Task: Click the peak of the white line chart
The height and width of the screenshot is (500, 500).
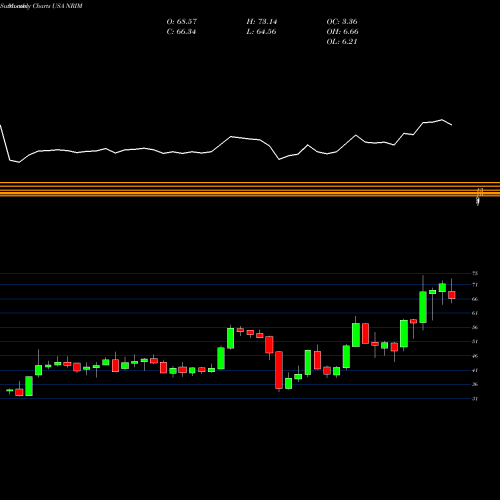Action: 442,119
